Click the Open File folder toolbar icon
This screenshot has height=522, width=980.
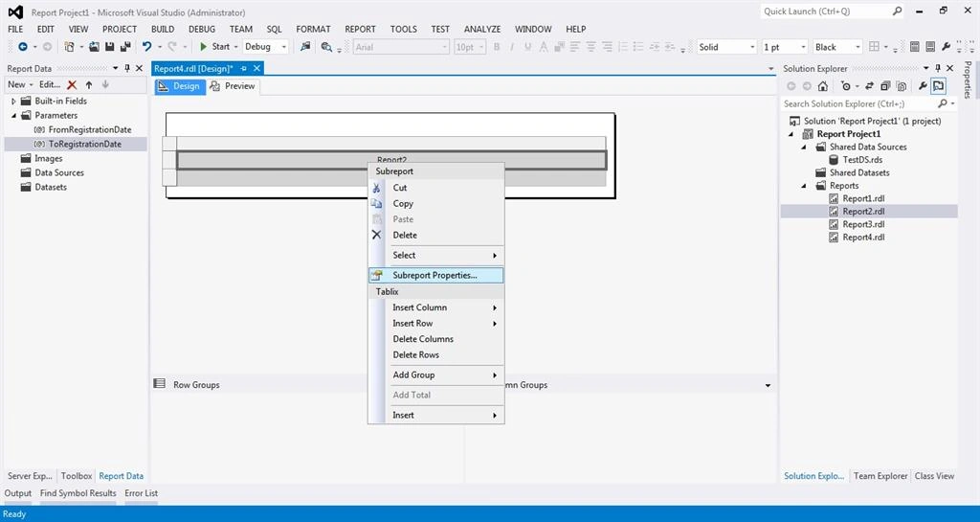pos(95,47)
